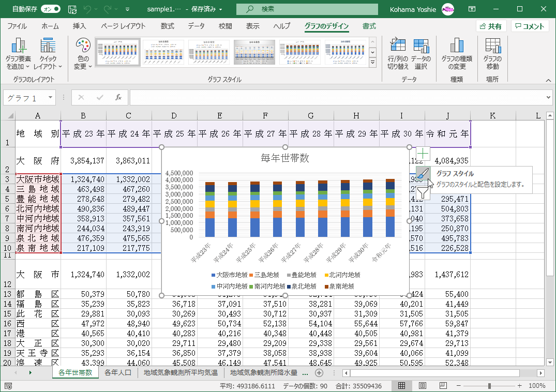Click the グラフの移動 icon
Viewport: 556px width, 392px height.
click(492, 47)
